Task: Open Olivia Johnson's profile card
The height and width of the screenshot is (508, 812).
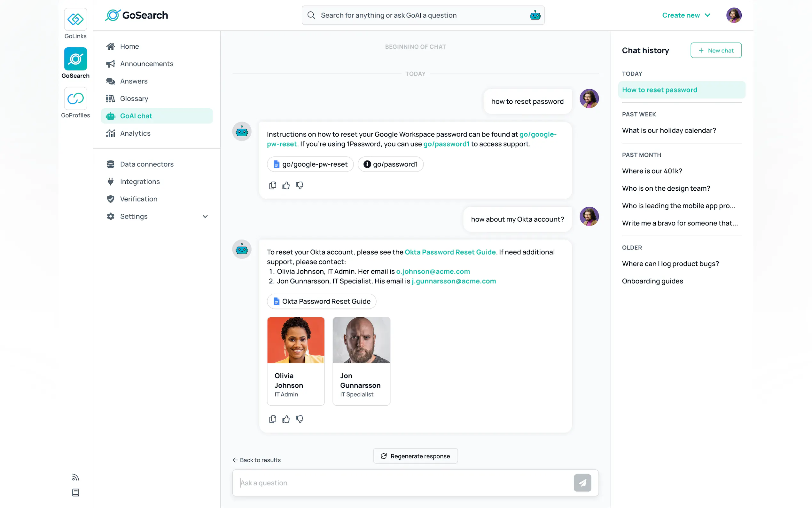Action: 295,361
